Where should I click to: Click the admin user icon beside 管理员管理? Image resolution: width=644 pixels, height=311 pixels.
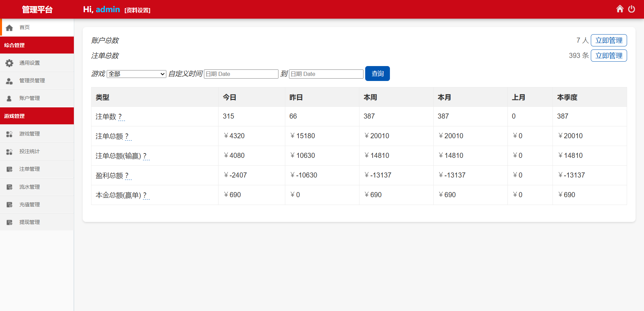tap(9, 81)
